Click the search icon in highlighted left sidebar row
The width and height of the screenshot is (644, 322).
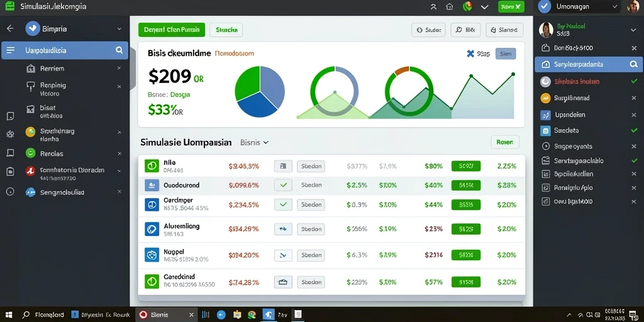pos(119,50)
